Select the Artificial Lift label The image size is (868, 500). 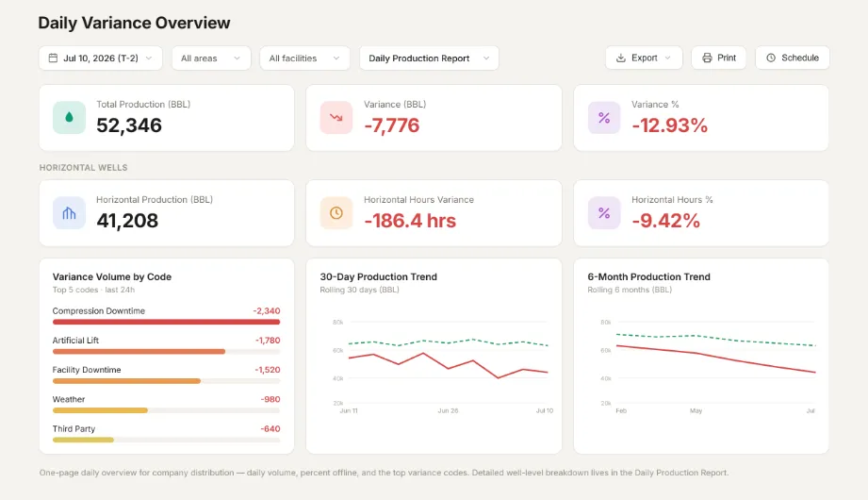point(75,341)
